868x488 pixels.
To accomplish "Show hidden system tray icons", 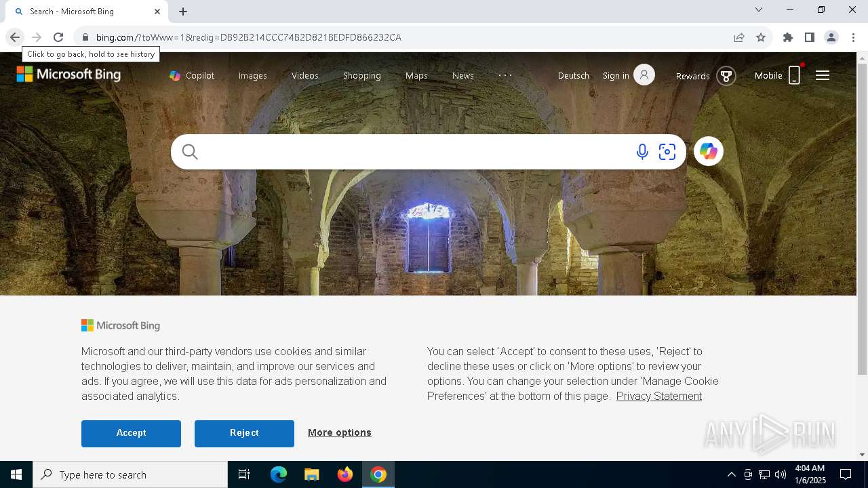I will tap(731, 474).
